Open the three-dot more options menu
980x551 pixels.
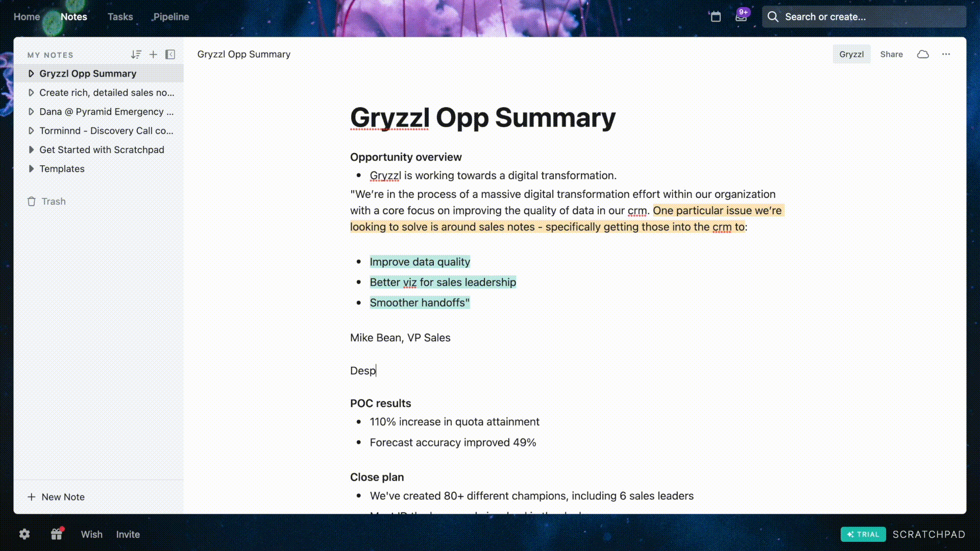pyautogui.click(x=946, y=55)
